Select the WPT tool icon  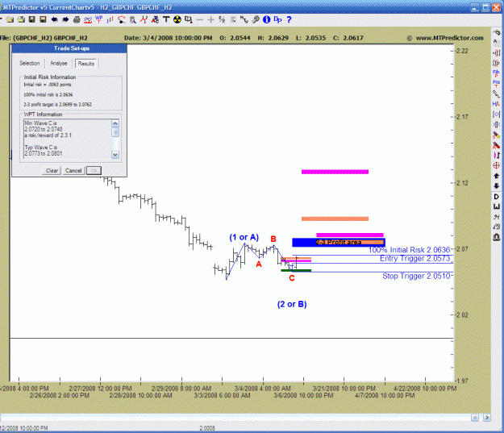[x=99, y=19]
